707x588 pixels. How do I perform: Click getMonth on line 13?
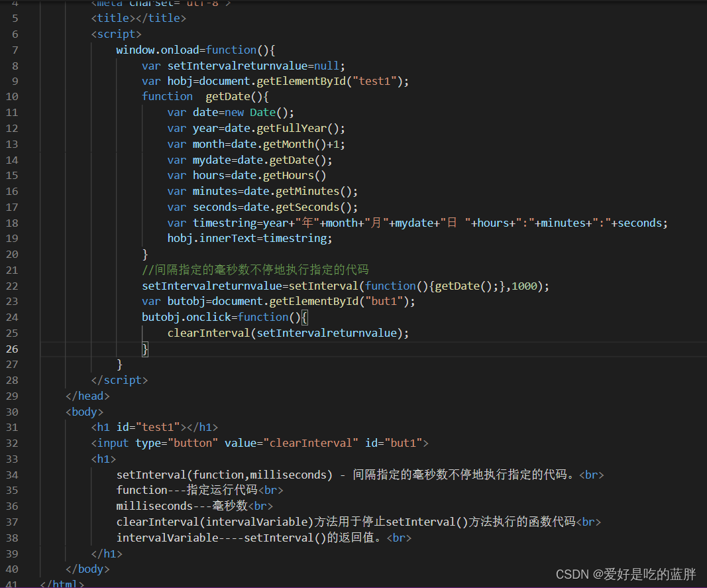click(x=289, y=144)
